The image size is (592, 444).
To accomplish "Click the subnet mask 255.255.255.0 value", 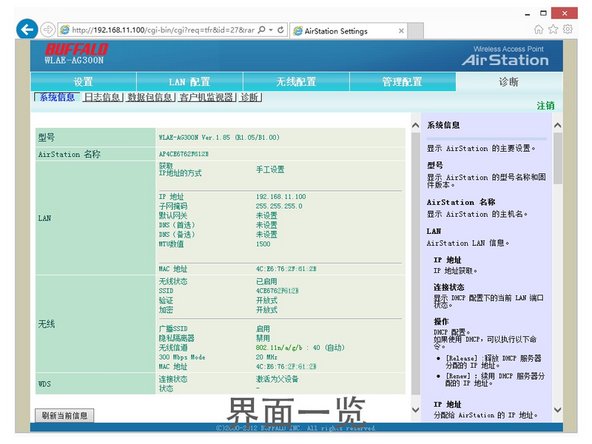I will (x=279, y=206).
